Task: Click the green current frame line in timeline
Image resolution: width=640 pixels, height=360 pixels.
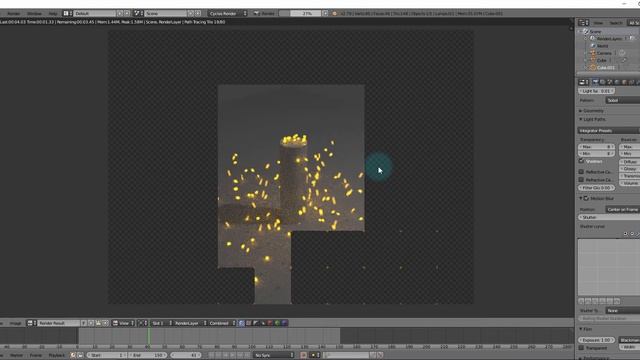Action: 149,337
